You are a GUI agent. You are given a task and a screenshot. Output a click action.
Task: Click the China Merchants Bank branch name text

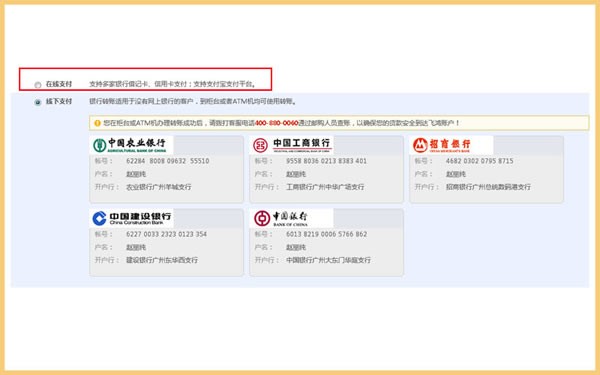(x=488, y=187)
